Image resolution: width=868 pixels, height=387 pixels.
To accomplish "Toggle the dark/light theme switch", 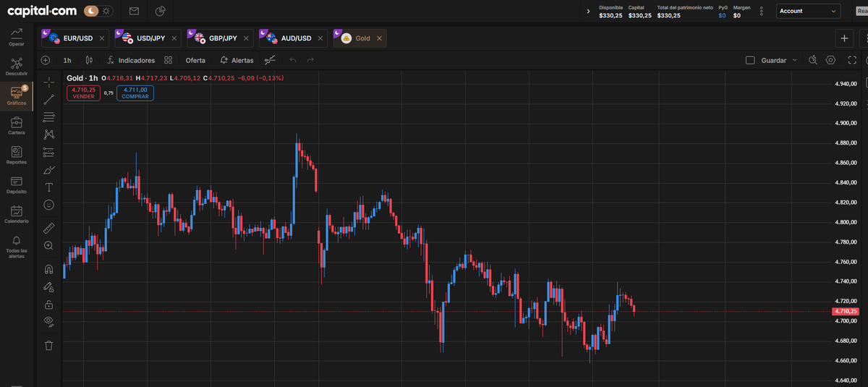I will pyautogui.click(x=98, y=11).
